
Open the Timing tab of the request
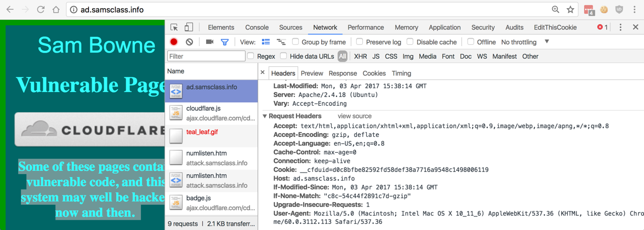401,73
